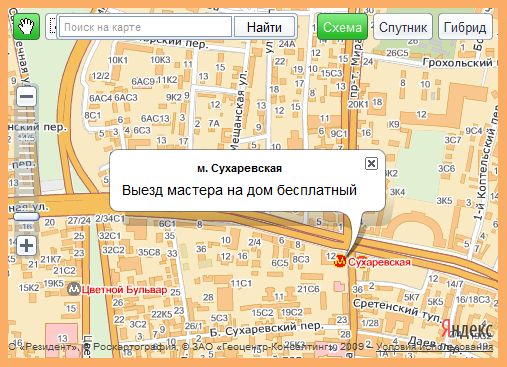
Task: Click the Цветной Бульвар station label
Action: (124, 290)
